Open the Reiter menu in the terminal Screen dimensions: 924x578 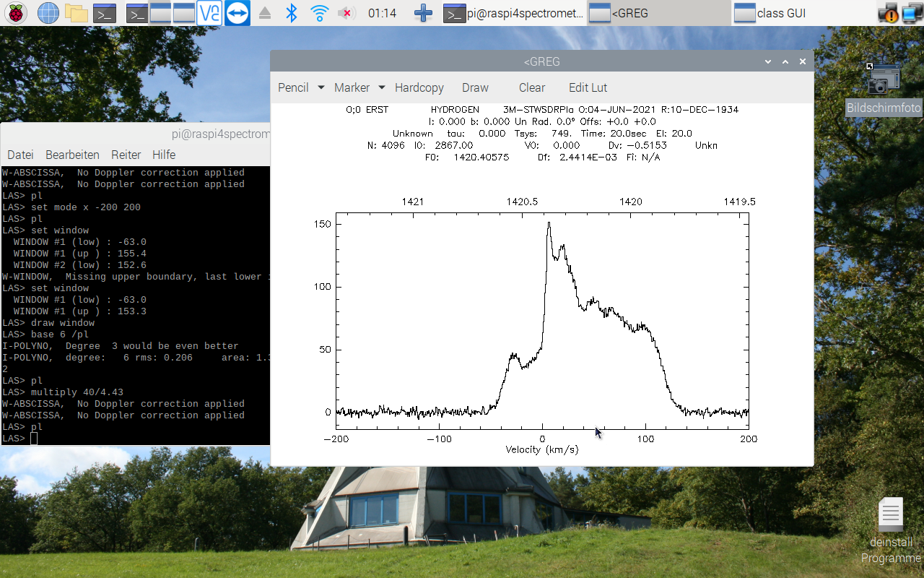(126, 155)
